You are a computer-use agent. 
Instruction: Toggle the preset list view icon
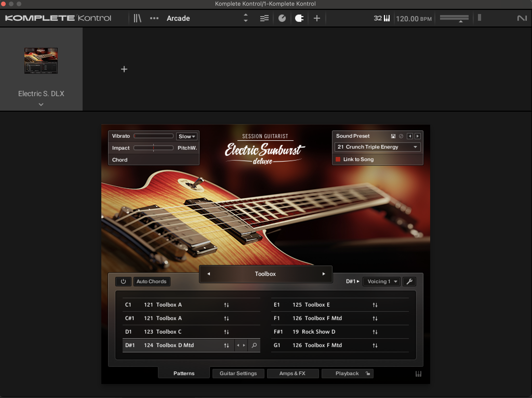tap(264, 18)
